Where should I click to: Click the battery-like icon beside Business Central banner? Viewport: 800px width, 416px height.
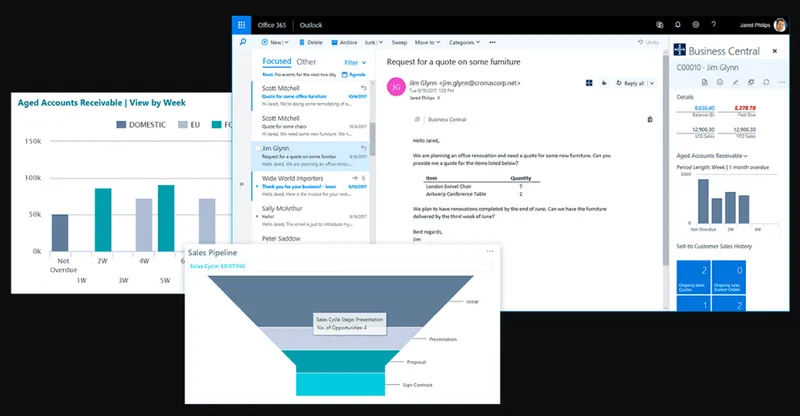point(649,119)
